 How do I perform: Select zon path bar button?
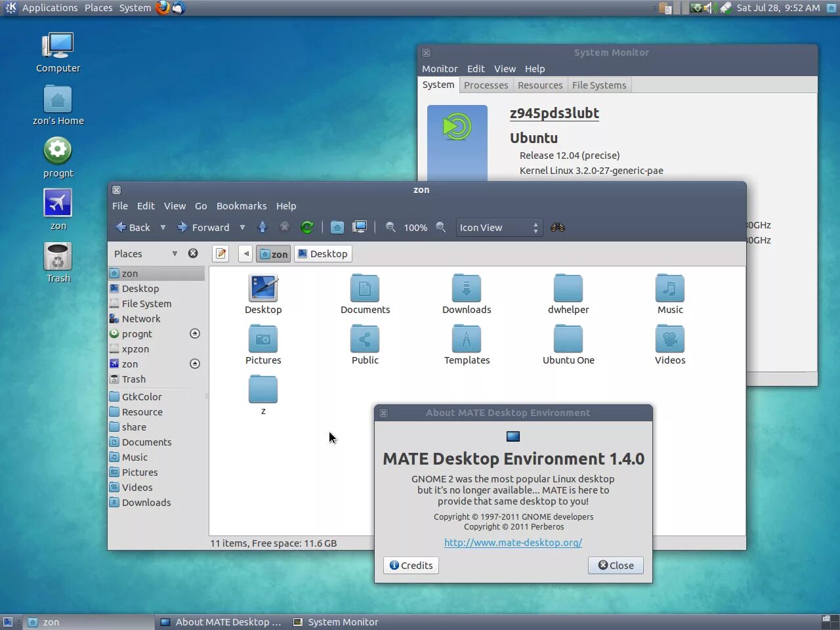[274, 253]
